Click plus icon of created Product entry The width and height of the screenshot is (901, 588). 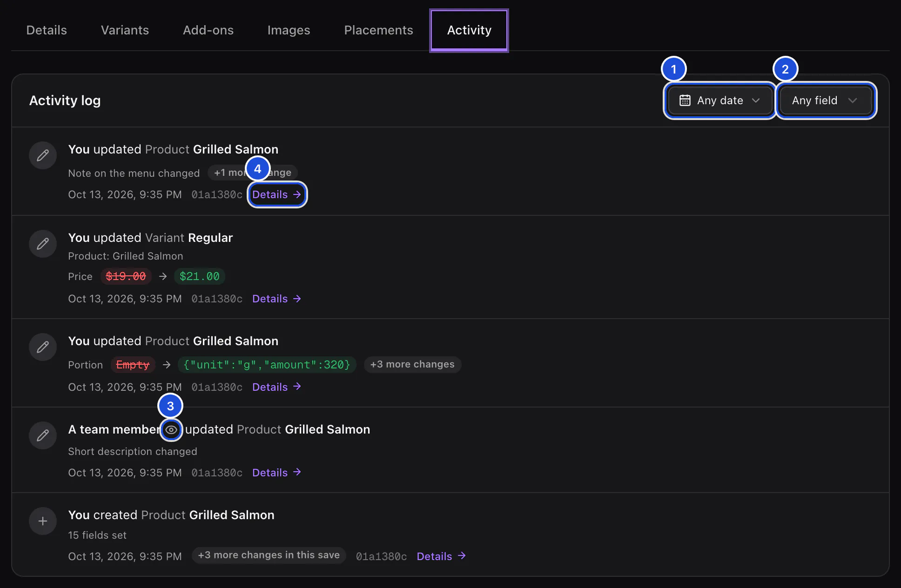[43, 521]
